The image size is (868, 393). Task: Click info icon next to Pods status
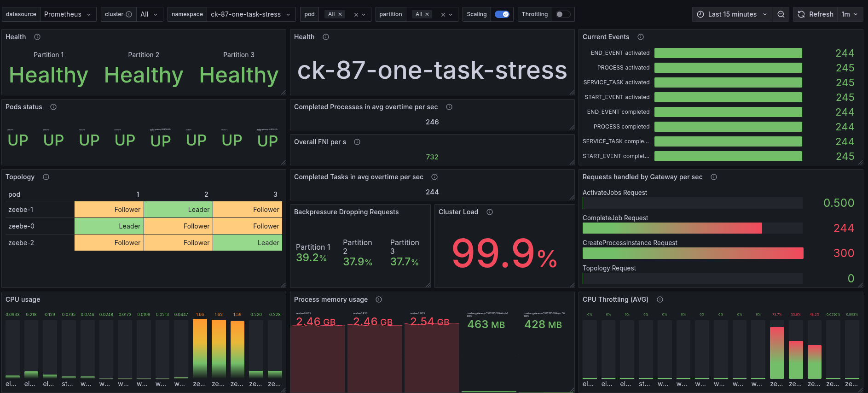click(x=53, y=107)
